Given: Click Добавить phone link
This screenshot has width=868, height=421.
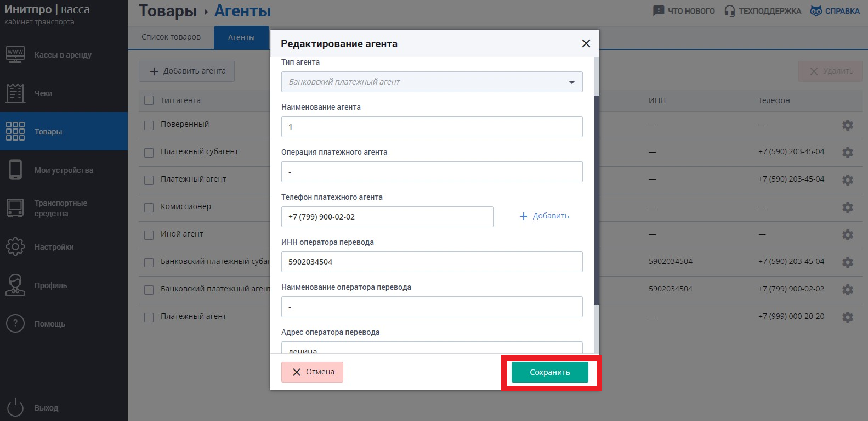Looking at the screenshot, I should [x=544, y=216].
